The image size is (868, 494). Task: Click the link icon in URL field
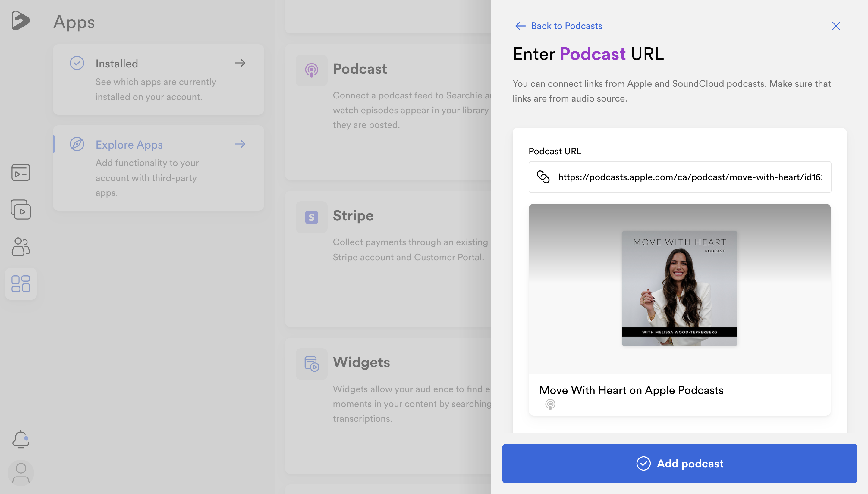(x=543, y=177)
